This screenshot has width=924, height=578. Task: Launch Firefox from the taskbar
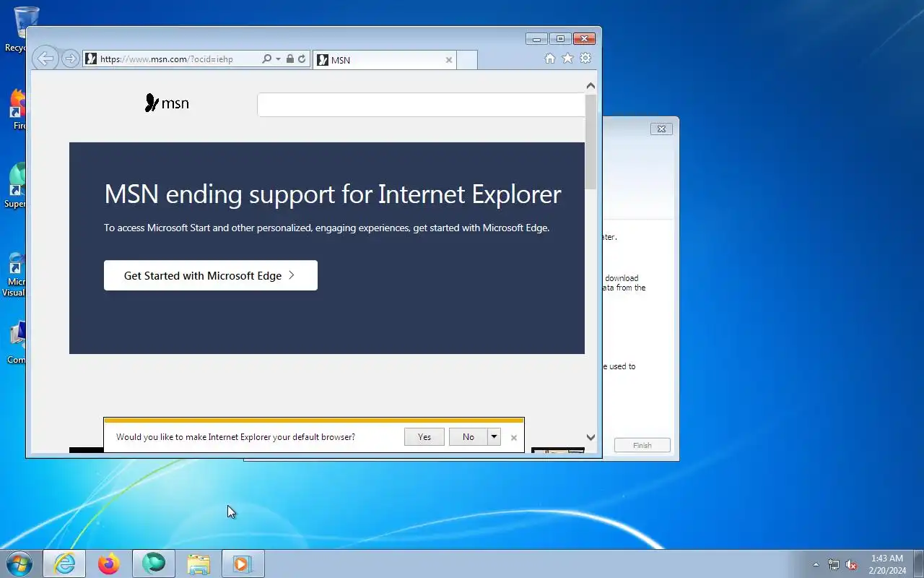click(x=109, y=564)
